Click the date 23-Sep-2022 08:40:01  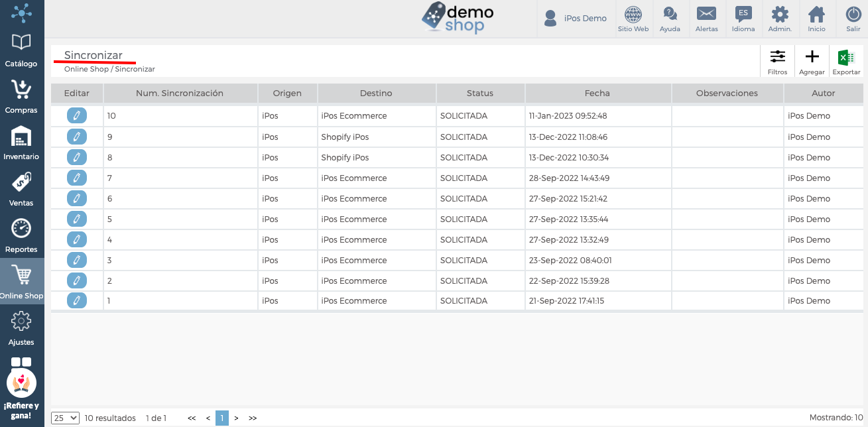570,260
